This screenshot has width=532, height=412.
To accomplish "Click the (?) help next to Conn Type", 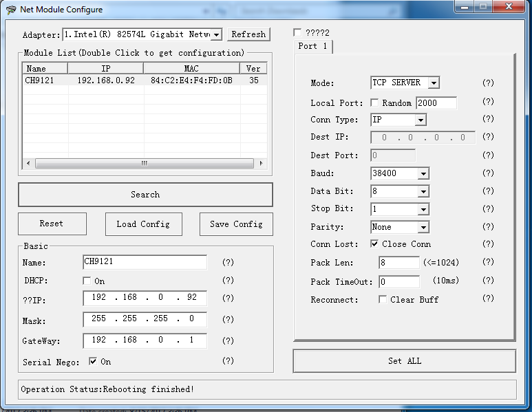I will [488, 119].
